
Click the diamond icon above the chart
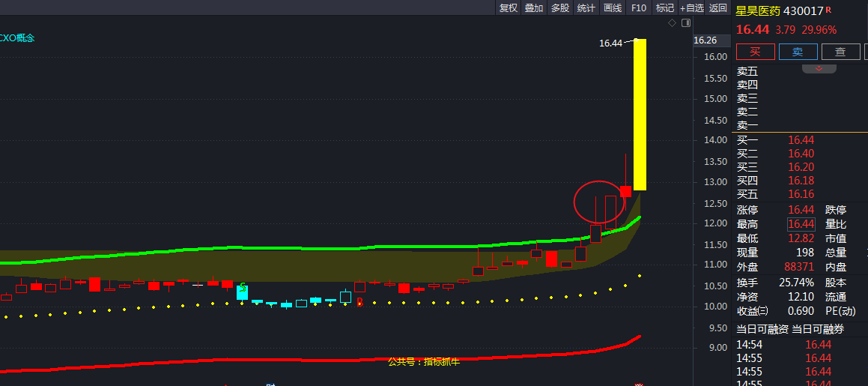point(672,23)
